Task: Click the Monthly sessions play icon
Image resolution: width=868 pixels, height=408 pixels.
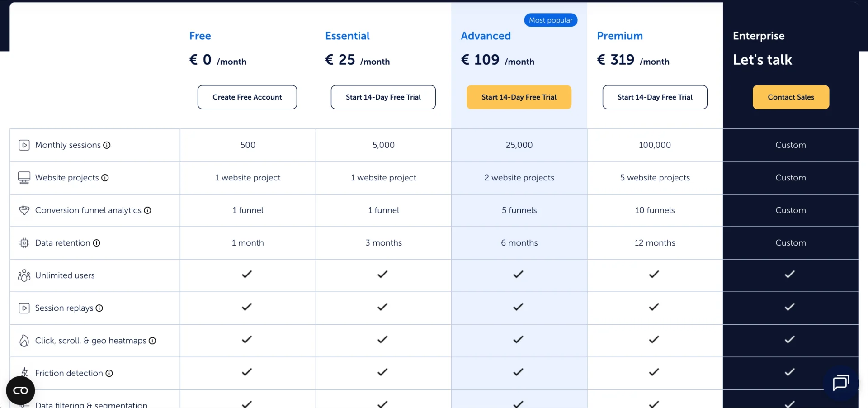Action: click(24, 145)
